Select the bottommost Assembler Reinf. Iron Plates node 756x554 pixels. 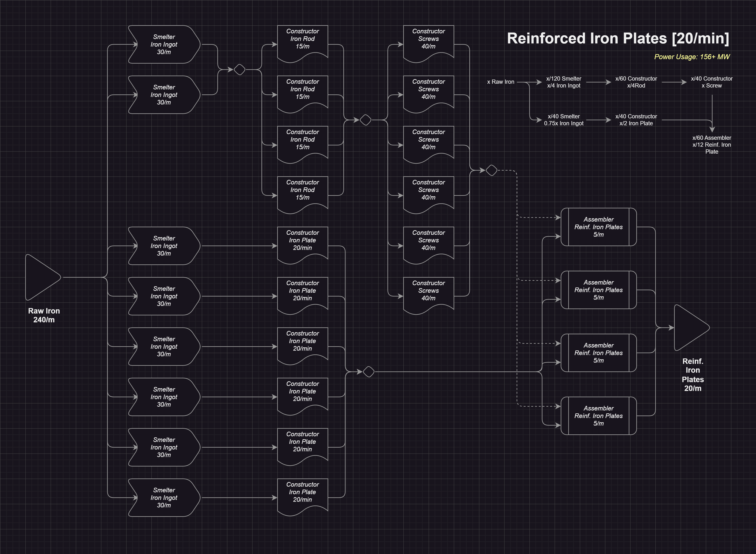598,416
